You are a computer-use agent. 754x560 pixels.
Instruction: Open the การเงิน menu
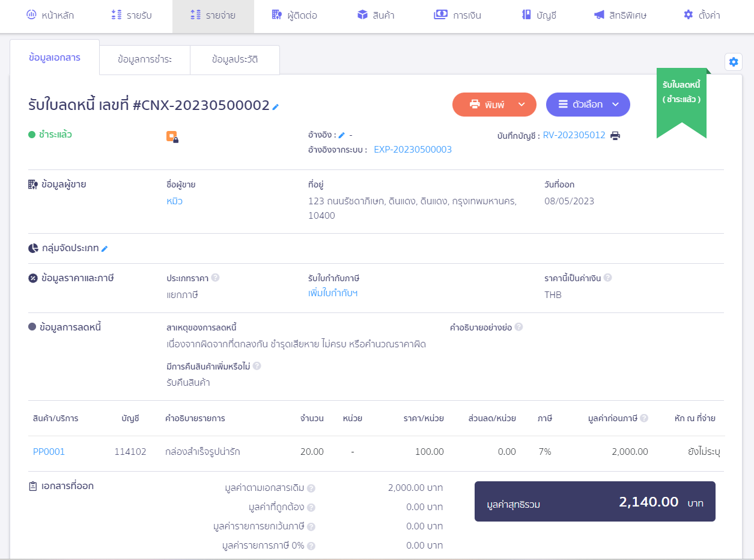[457, 16]
